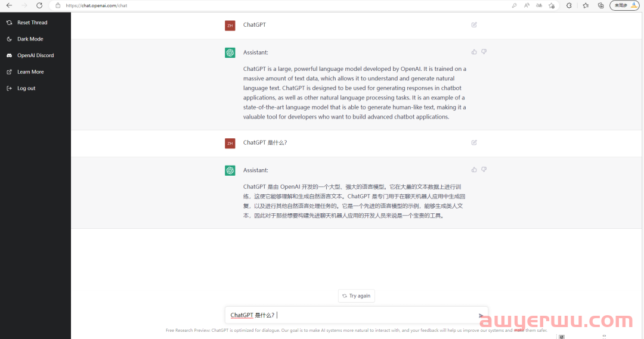This screenshot has width=644, height=339.
Task: Click the chat.openai.com address bar URL
Action: (97, 5)
